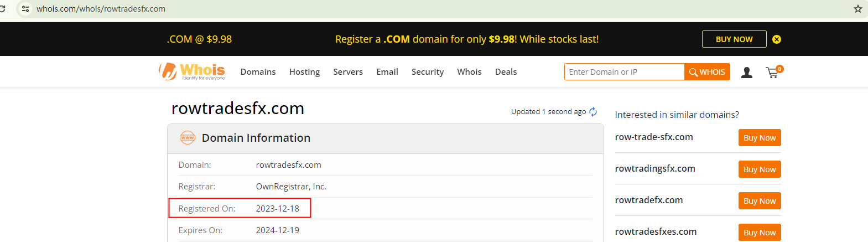This screenshot has height=242, width=868.
Task: Click the refresh icon next to Updated
Action: pyautogui.click(x=593, y=112)
